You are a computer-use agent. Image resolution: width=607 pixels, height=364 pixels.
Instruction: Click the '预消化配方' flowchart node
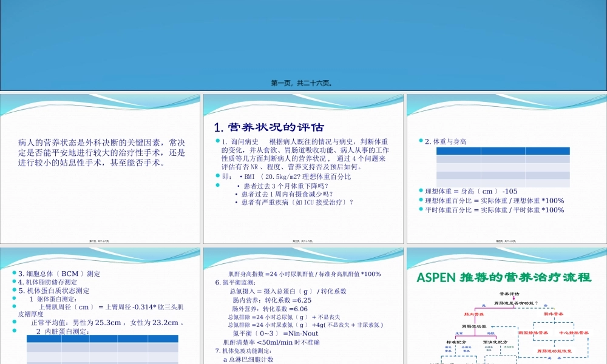[x=495, y=342]
